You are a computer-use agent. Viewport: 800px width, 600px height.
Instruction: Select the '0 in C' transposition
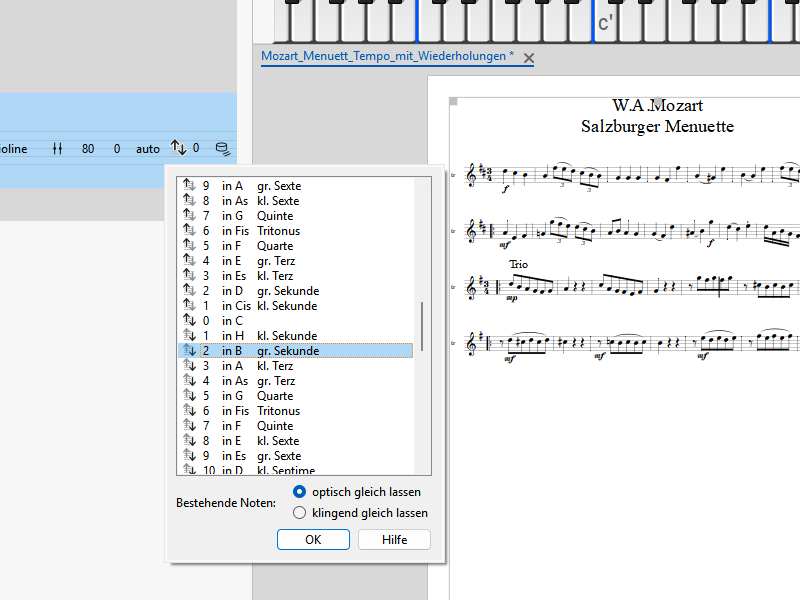point(296,321)
